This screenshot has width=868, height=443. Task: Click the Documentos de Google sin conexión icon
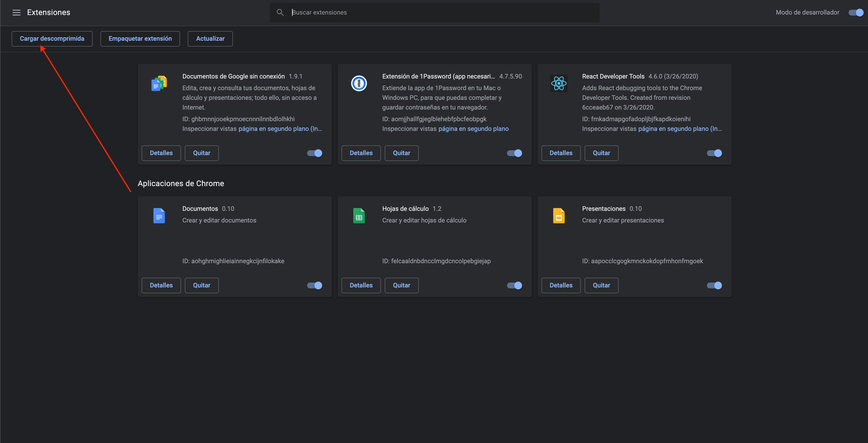[159, 83]
